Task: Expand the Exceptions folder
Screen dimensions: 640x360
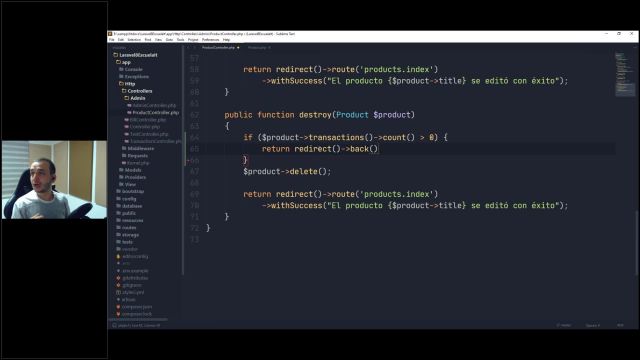Action: tap(134, 77)
